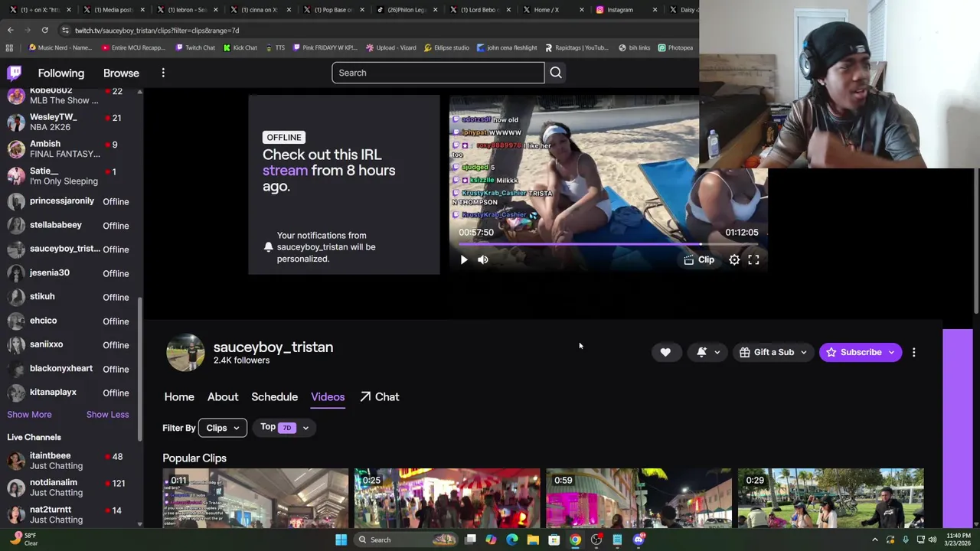This screenshot has height=551, width=980.
Task: Click Show More in followed channels
Action: pyautogui.click(x=29, y=414)
